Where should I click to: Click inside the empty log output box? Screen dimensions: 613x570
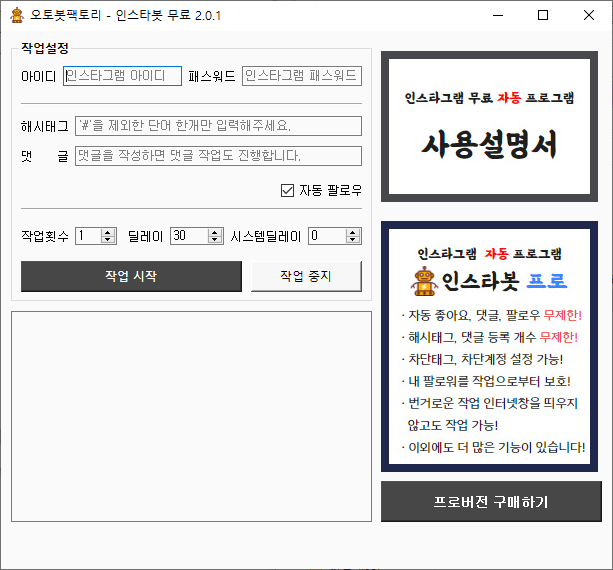191,416
